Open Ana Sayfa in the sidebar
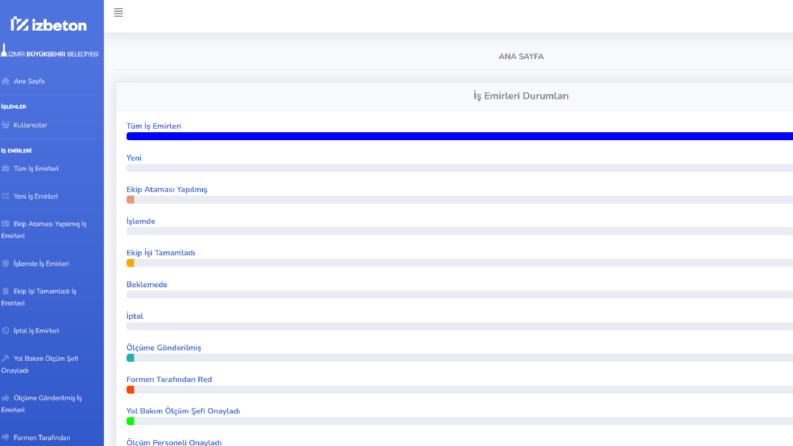The image size is (793, 446). [x=29, y=81]
